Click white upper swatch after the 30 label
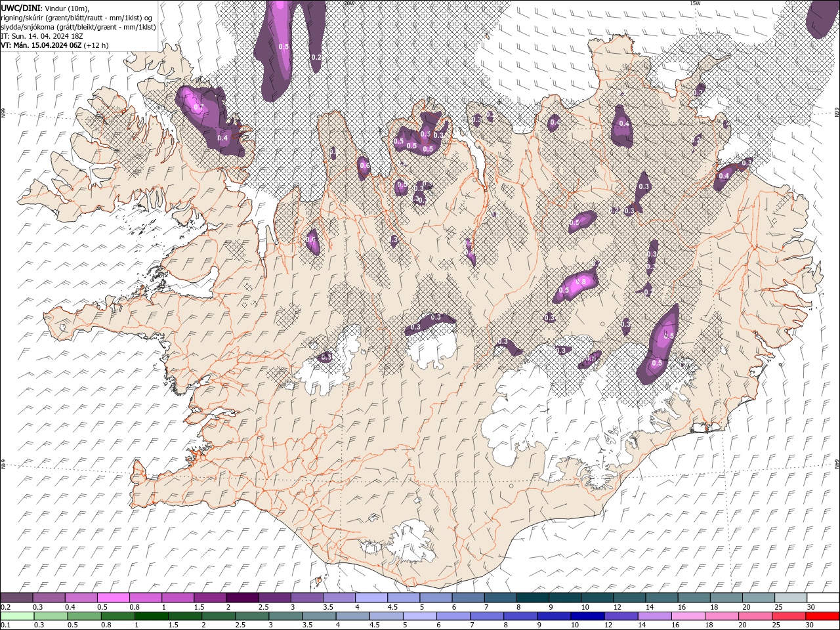The width and height of the screenshot is (840, 630). (x=822, y=598)
